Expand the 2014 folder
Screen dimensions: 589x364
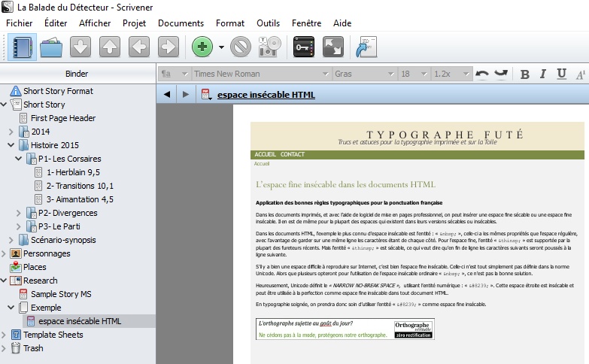pyautogui.click(x=11, y=132)
